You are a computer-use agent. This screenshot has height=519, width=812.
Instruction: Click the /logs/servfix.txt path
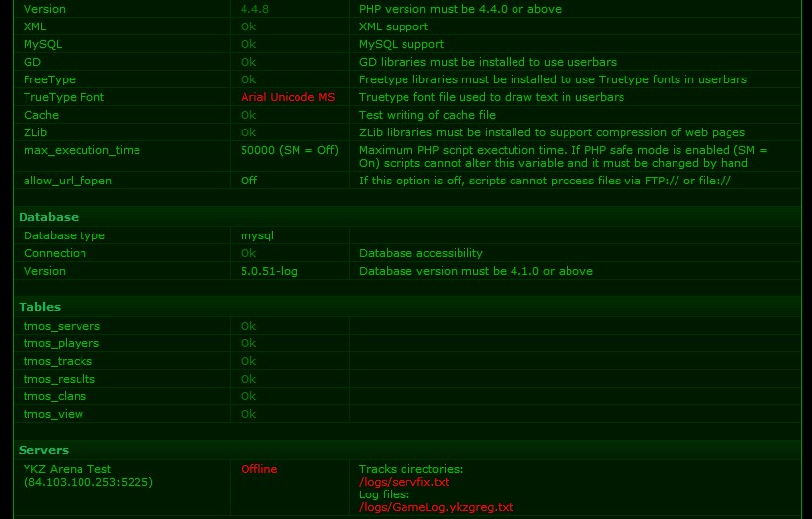coord(404,482)
